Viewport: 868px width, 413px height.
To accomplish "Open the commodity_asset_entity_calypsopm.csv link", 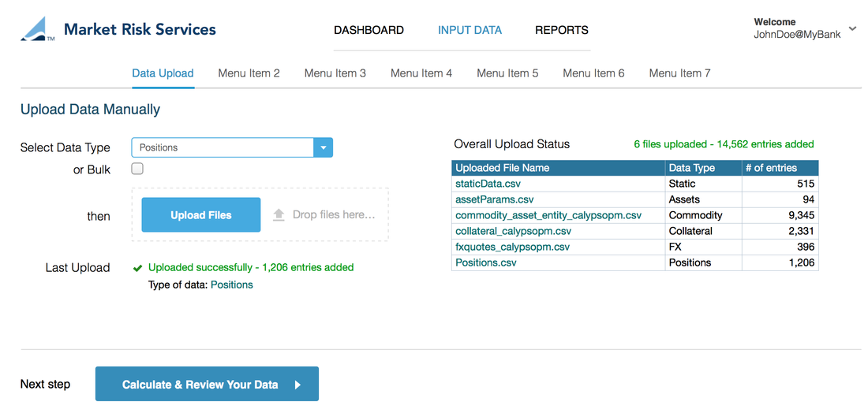I will pos(548,215).
